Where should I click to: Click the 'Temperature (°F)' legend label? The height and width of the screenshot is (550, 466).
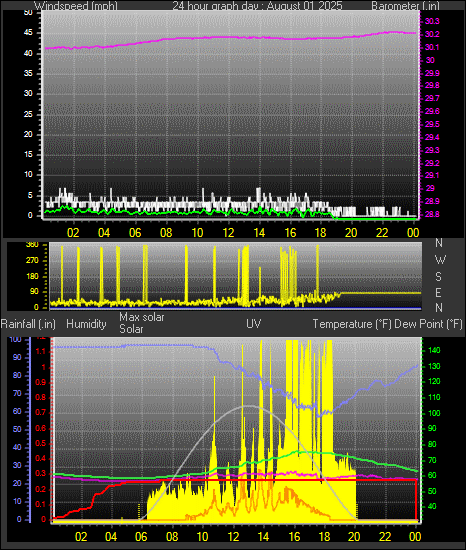352,324
